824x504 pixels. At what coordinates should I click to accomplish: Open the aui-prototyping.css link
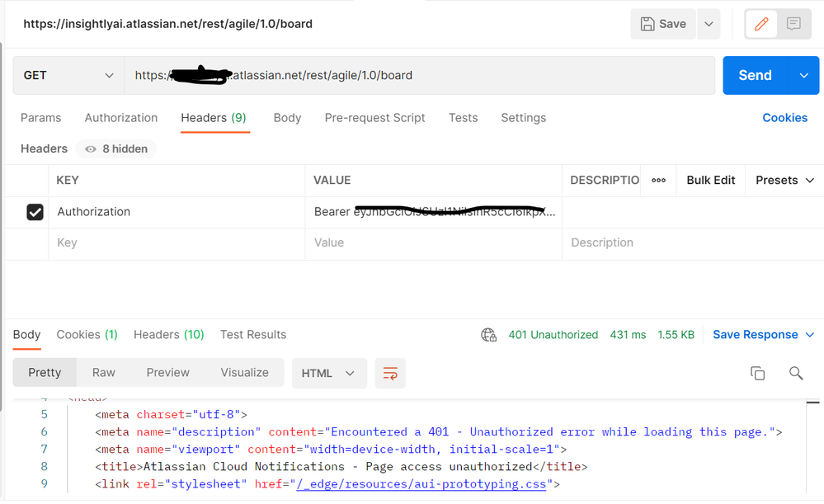(x=421, y=484)
